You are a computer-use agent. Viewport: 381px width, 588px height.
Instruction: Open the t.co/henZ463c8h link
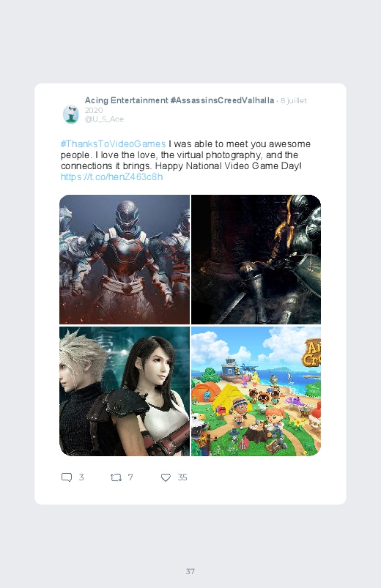point(112,177)
